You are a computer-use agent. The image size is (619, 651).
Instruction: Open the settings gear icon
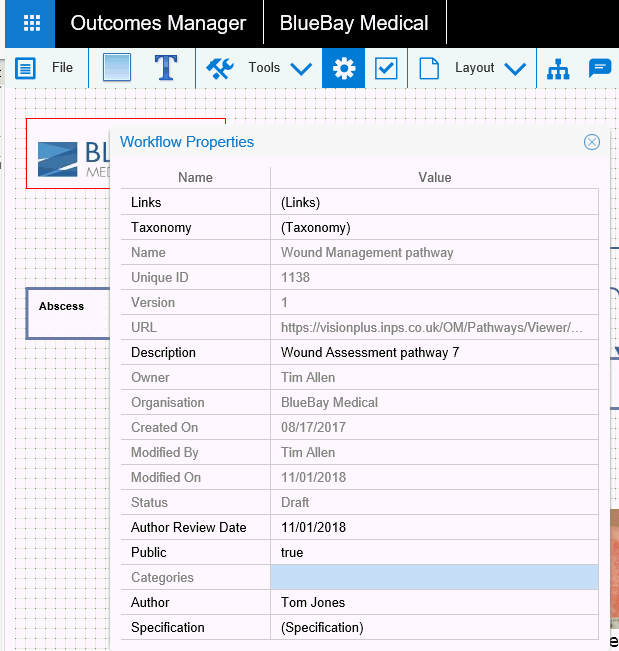click(344, 68)
